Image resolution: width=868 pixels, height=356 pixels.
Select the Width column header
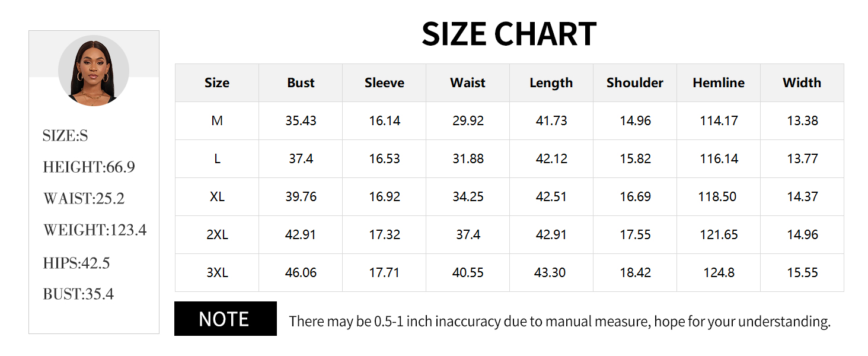802,83
